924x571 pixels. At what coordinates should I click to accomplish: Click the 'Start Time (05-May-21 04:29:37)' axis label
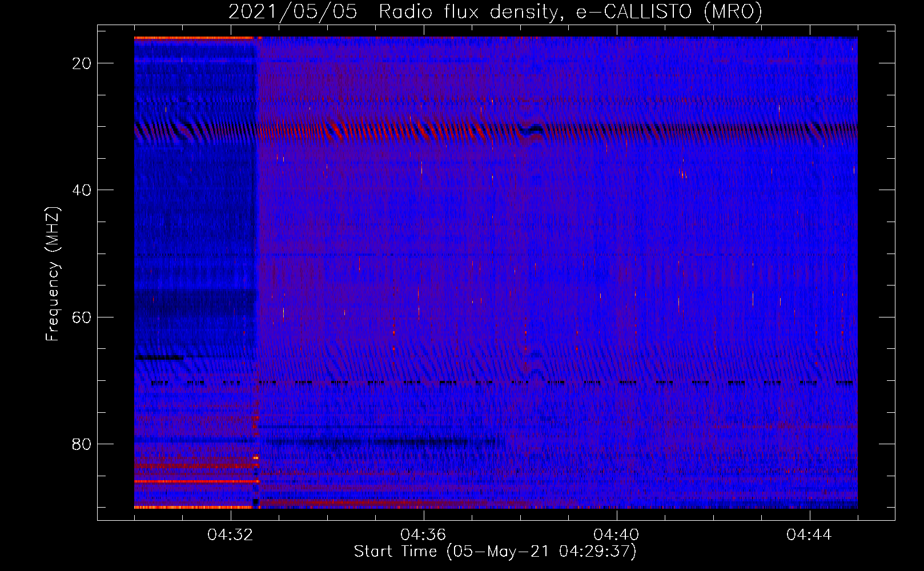[495, 552]
